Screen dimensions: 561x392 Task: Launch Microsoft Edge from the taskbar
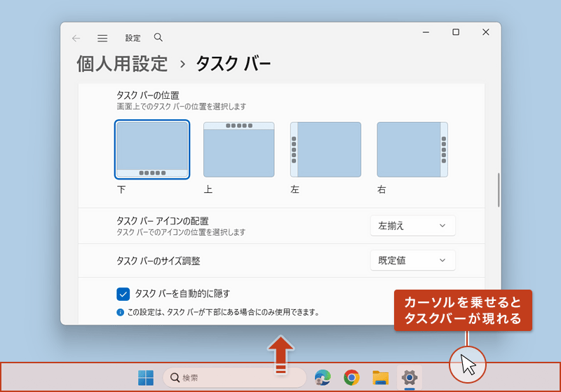[323, 378]
